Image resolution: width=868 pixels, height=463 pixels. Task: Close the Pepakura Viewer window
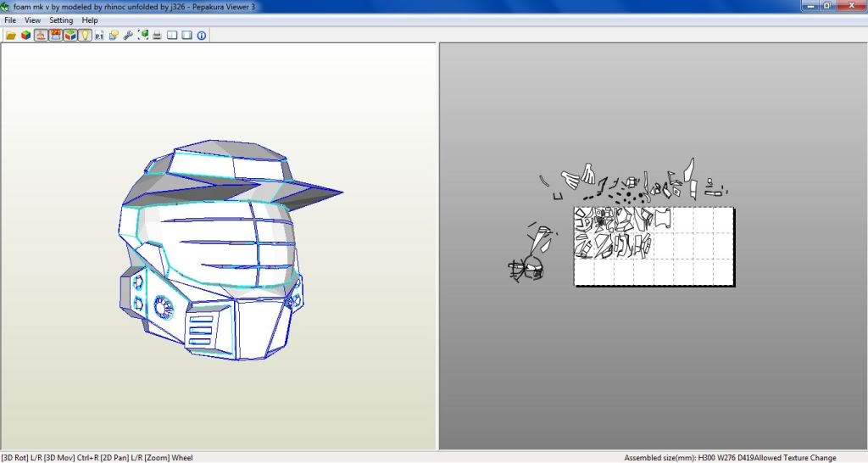pyautogui.click(x=851, y=6)
